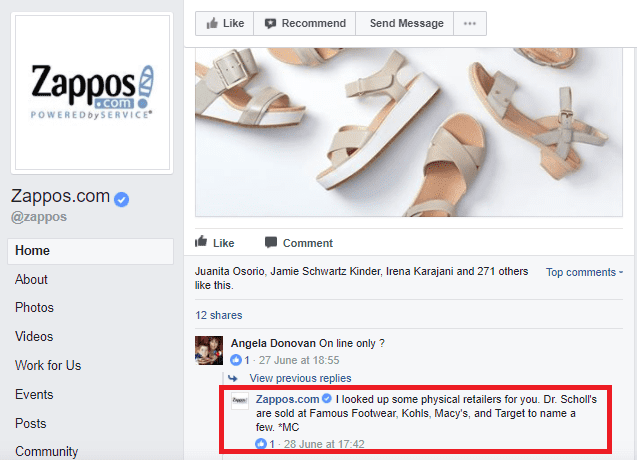
Task: Open the Photos sidebar tab
Action: coord(35,308)
